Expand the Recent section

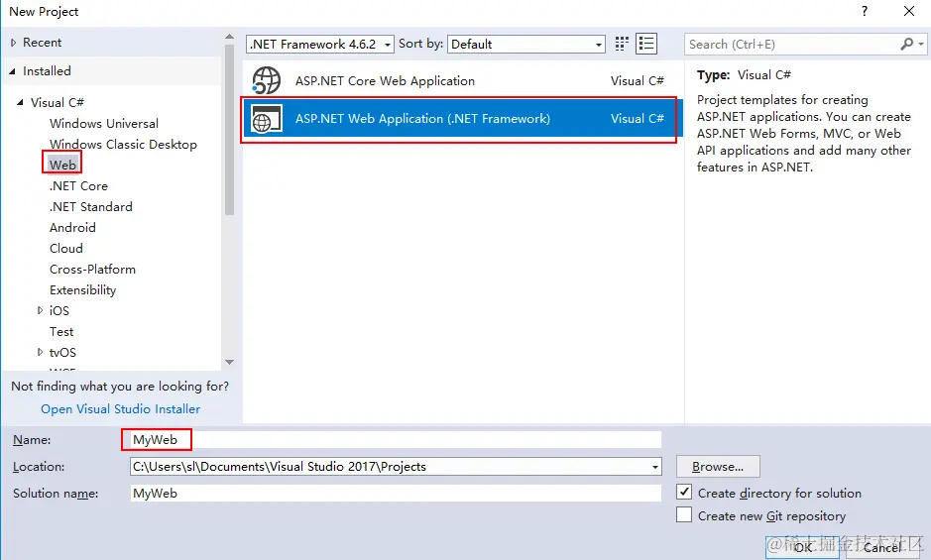[14, 43]
